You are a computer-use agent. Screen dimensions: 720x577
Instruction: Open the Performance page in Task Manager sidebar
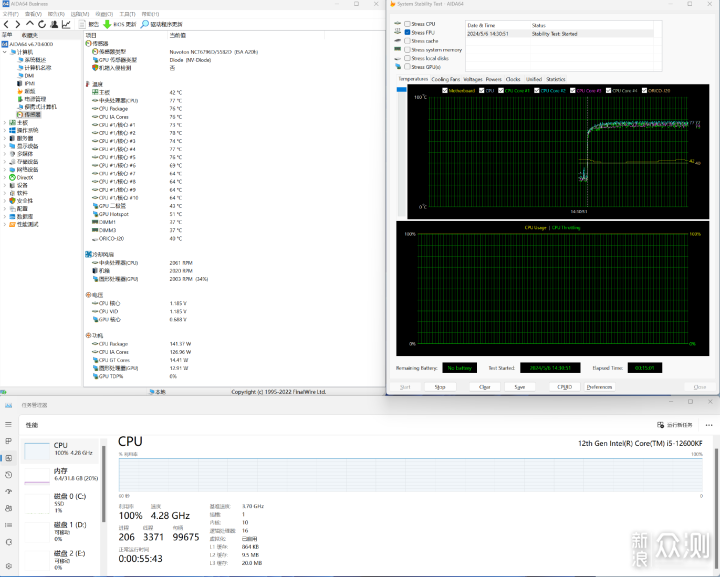9,458
